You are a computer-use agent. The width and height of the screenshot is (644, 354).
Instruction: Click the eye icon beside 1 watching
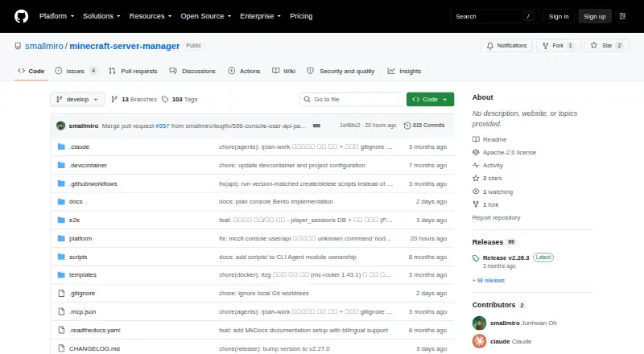(x=476, y=191)
